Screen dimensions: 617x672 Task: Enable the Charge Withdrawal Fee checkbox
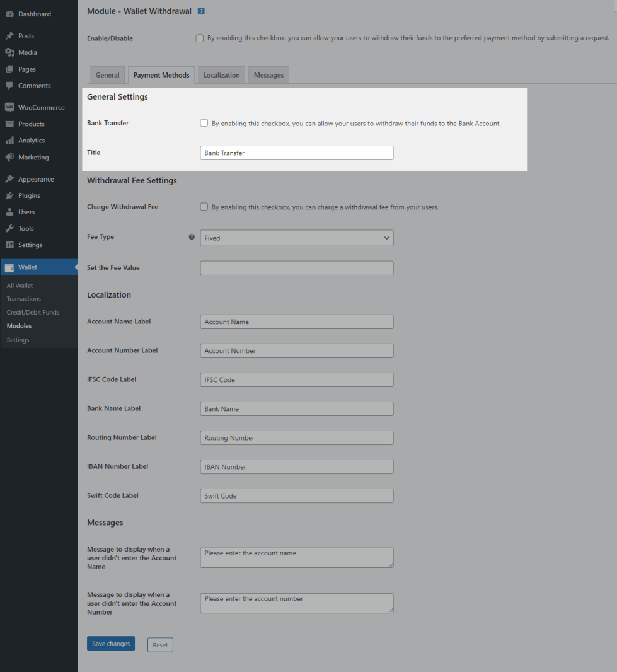(204, 207)
